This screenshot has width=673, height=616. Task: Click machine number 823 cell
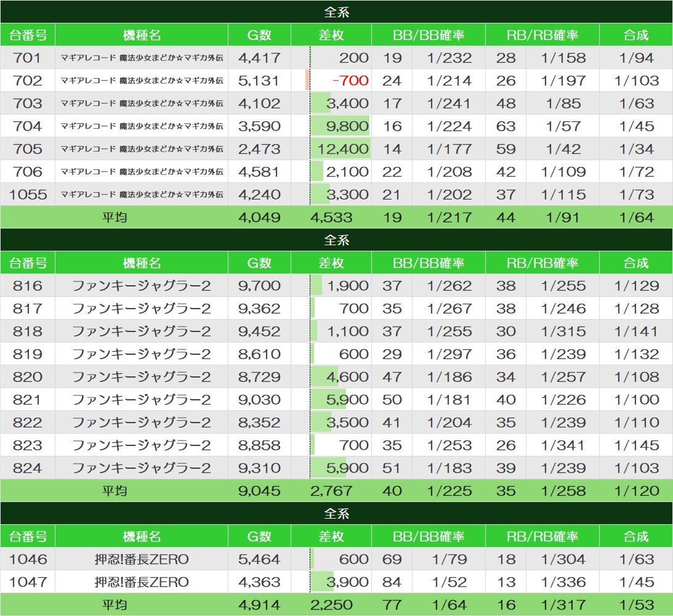pos(28,445)
